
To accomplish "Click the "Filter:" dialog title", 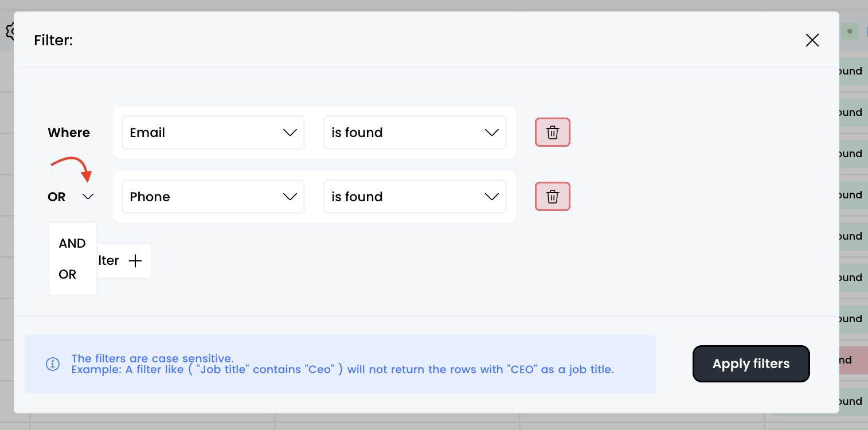I will coord(53,41).
